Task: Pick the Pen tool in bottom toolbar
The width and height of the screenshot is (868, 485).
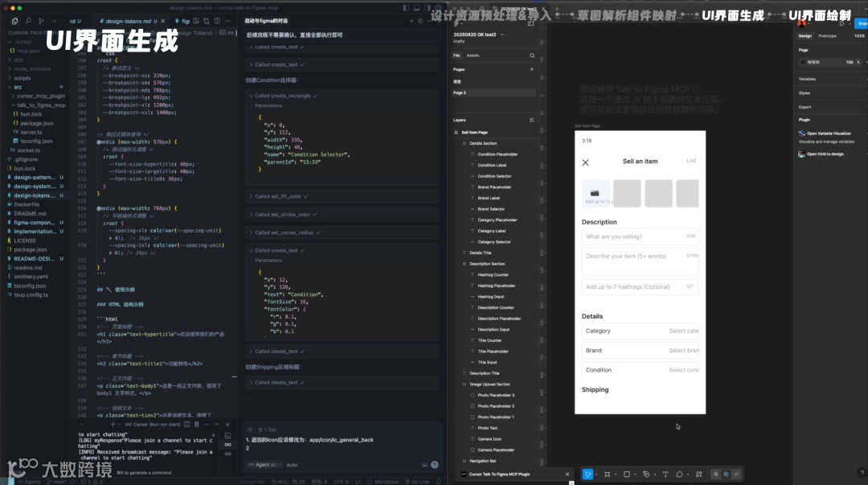Action: [x=646, y=475]
